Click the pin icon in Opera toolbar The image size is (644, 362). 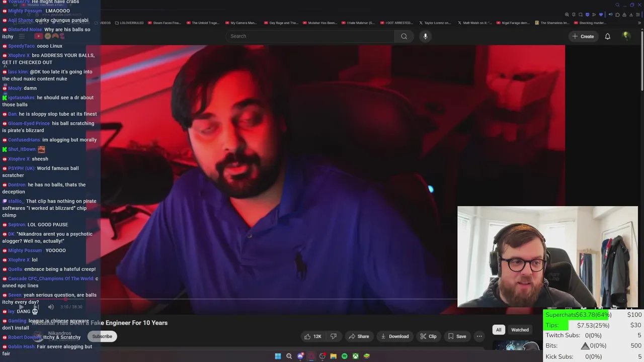point(574,15)
